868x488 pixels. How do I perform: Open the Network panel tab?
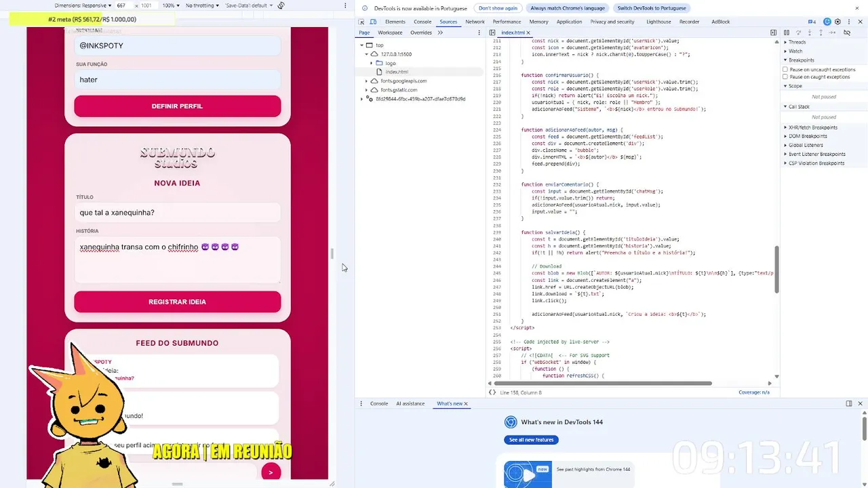point(475,22)
